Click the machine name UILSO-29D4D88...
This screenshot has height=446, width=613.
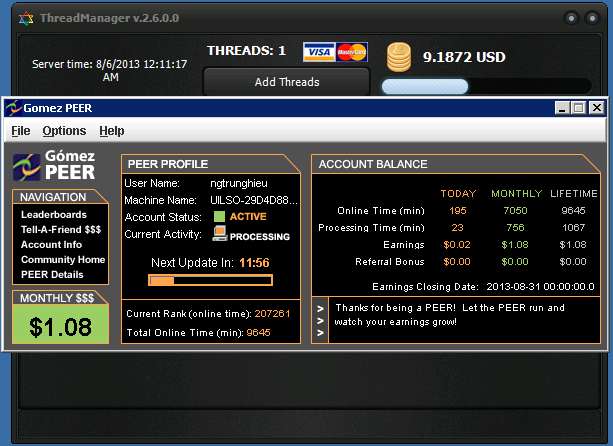click(254, 200)
